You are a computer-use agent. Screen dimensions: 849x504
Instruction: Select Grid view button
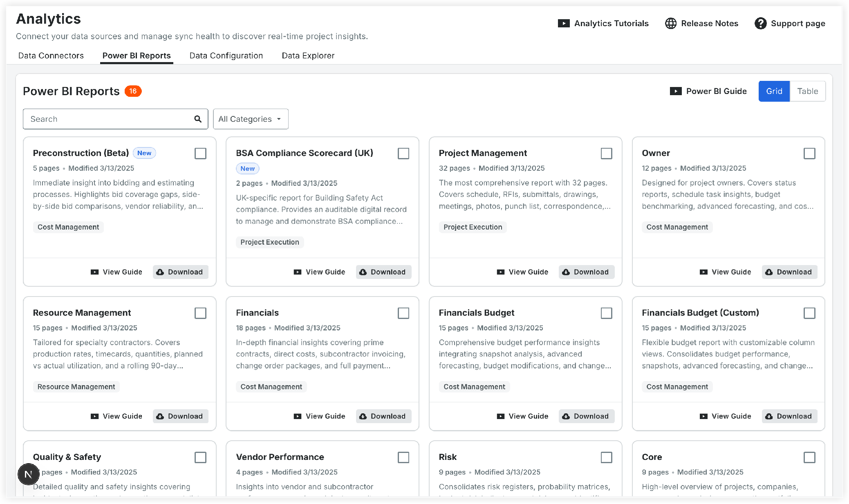pyautogui.click(x=774, y=91)
